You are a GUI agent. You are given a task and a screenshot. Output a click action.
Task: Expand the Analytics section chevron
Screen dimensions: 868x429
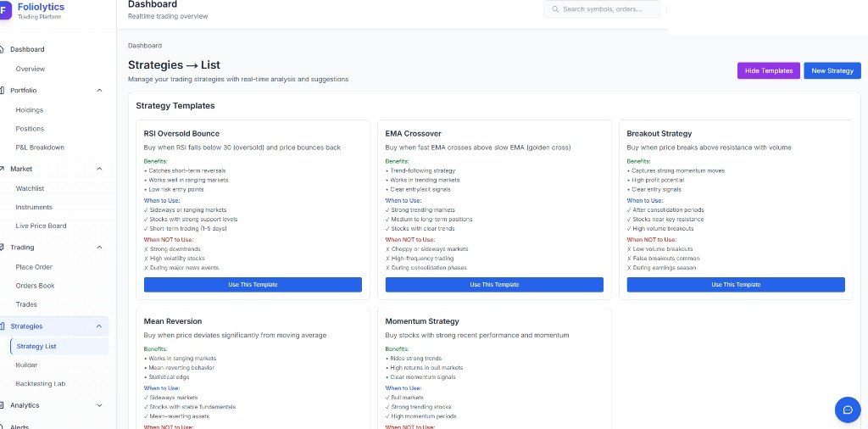click(100, 405)
